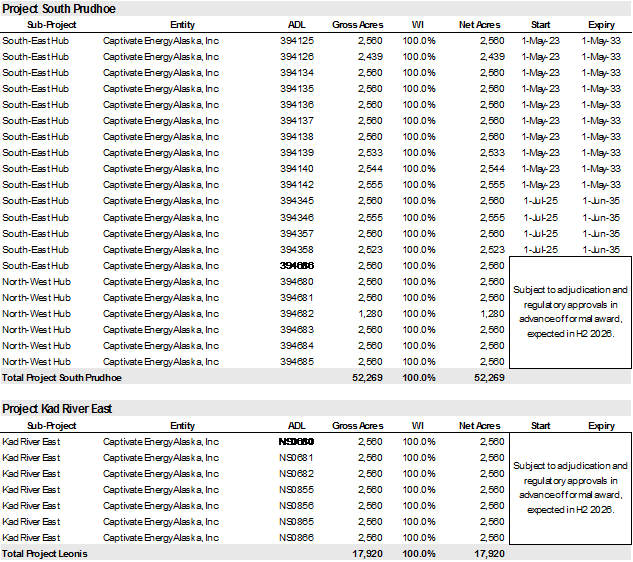Select ADL cell 394680
The width and height of the screenshot is (633, 562).
(297, 282)
